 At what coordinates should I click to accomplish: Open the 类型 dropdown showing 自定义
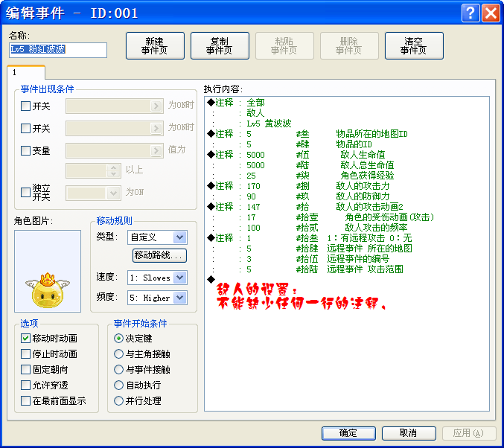158,238
